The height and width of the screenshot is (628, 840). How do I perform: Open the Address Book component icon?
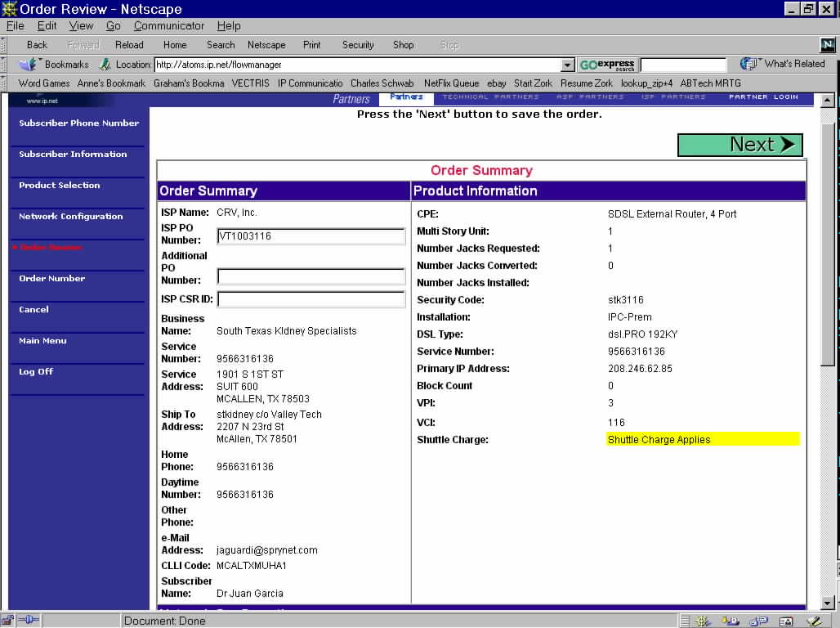tap(786, 621)
